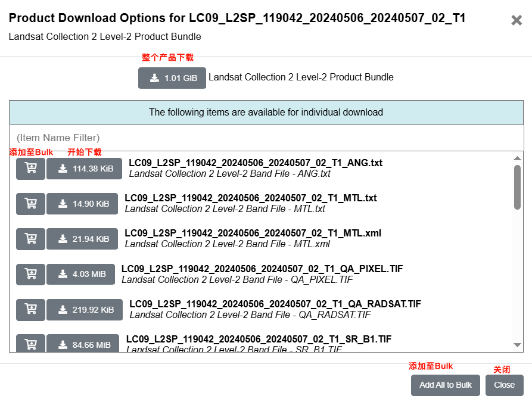Click the Item Name Filter field
This screenshot has width=532, height=405.
click(x=266, y=138)
